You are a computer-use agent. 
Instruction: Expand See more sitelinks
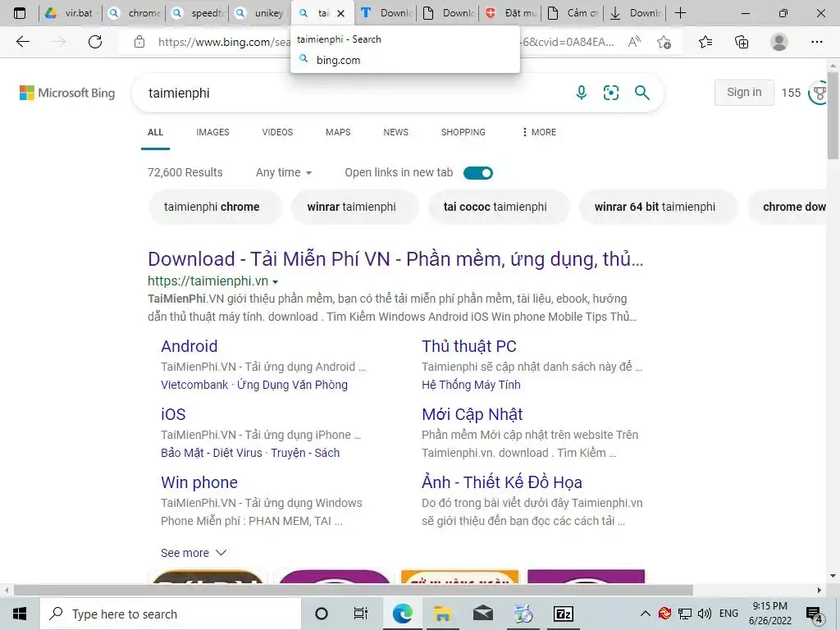194,553
